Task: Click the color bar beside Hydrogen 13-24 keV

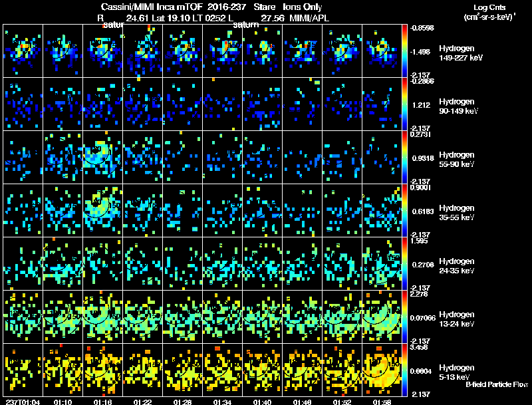Action: point(404,317)
